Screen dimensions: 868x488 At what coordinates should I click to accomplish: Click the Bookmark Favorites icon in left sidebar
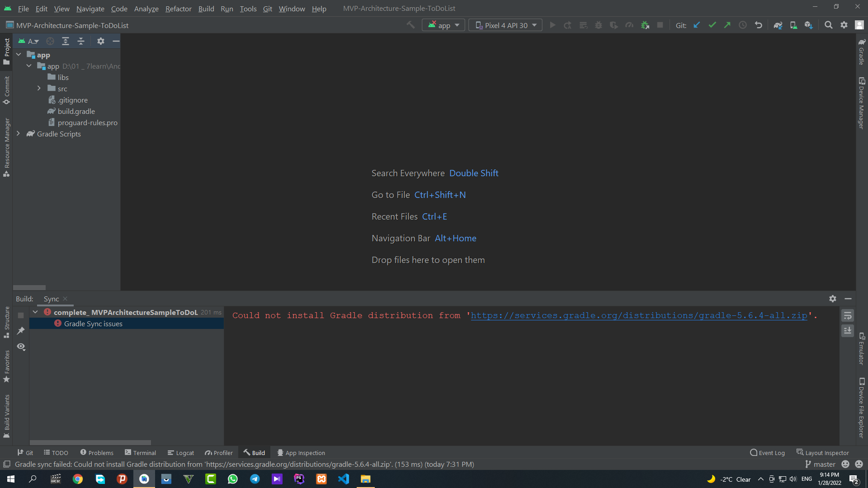[7, 379]
